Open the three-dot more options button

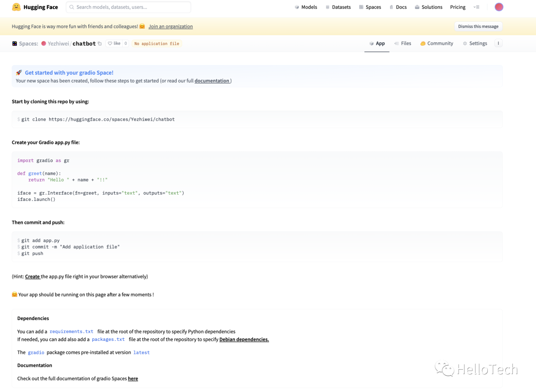click(x=498, y=43)
